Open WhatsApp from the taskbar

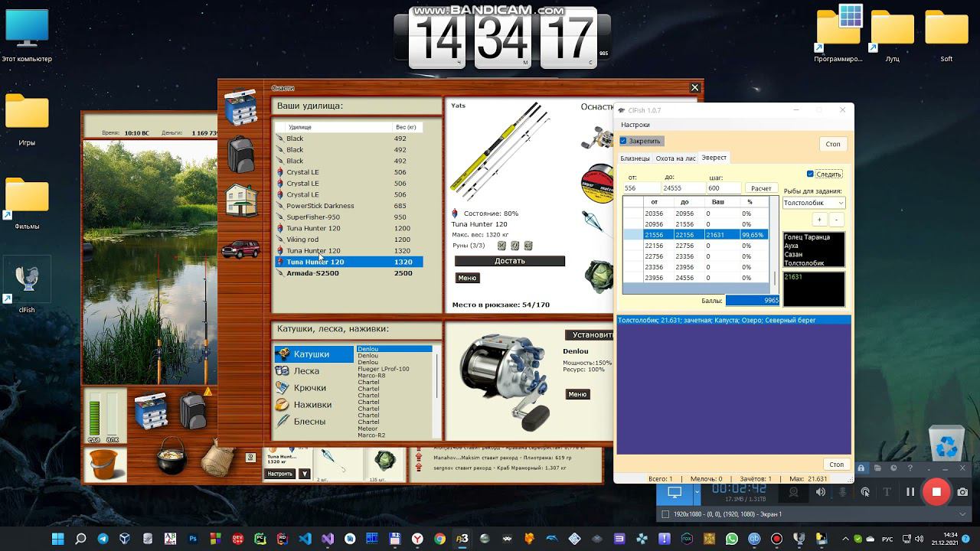(x=732, y=539)
